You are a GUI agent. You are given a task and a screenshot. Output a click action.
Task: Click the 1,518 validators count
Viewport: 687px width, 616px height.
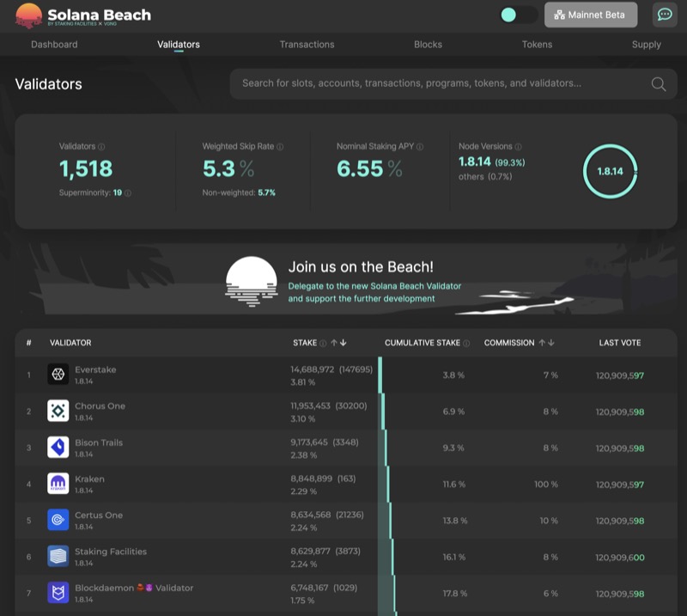click(x=86, y=168)
